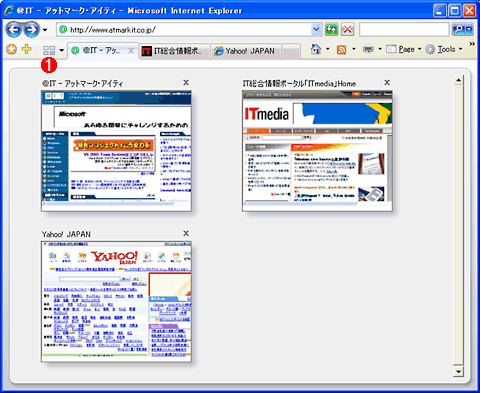Click the Back navigation arrow button
This screenshot has width=480, height=393.
[13, 30]
